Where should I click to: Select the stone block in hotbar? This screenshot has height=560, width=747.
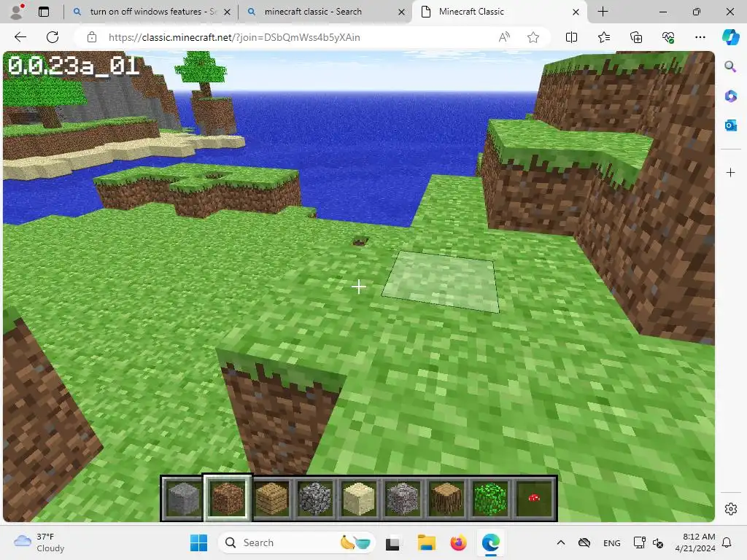pos(183,499)
